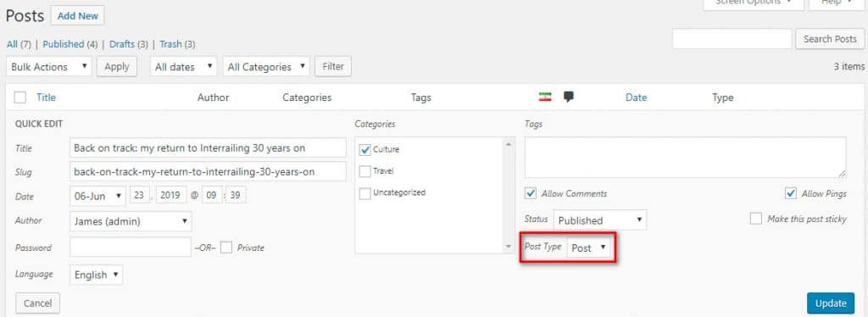
Task: Click the language flag column icon
Action: tap(545, 97)
